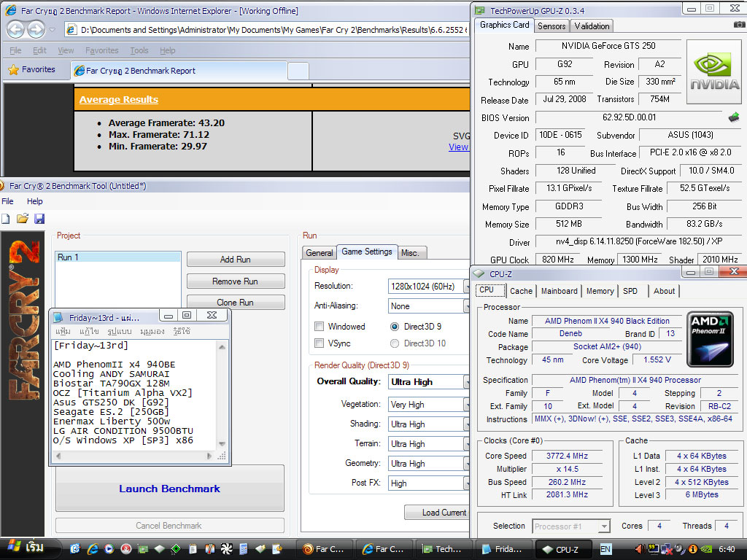The height and width of the screenshot is (560, 747).
Task: Open CPU-Z Processor selection dropdown
Action: pyautogui.click(x=603, y=526)
